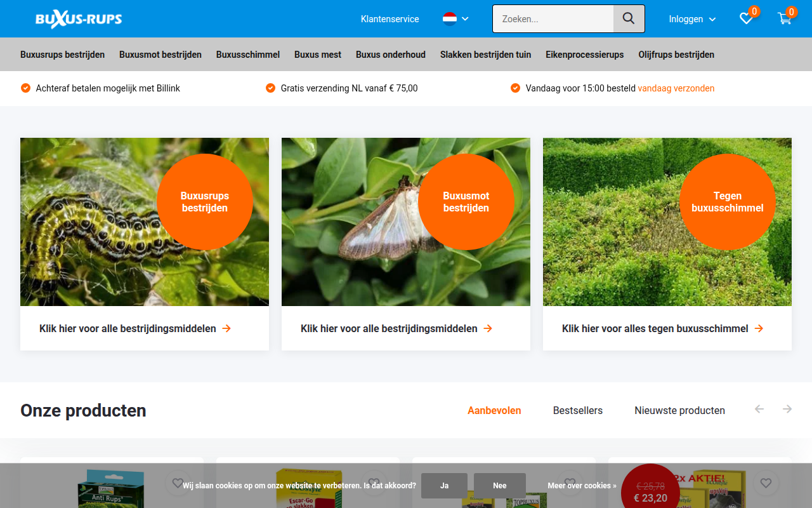Select the Aanbevolen tab
This screenshot has height=508, width=812.
[494, 410]
